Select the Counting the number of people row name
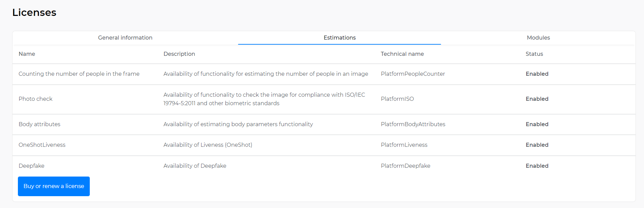This screenshot has height=208, width=644. point(79,74)
